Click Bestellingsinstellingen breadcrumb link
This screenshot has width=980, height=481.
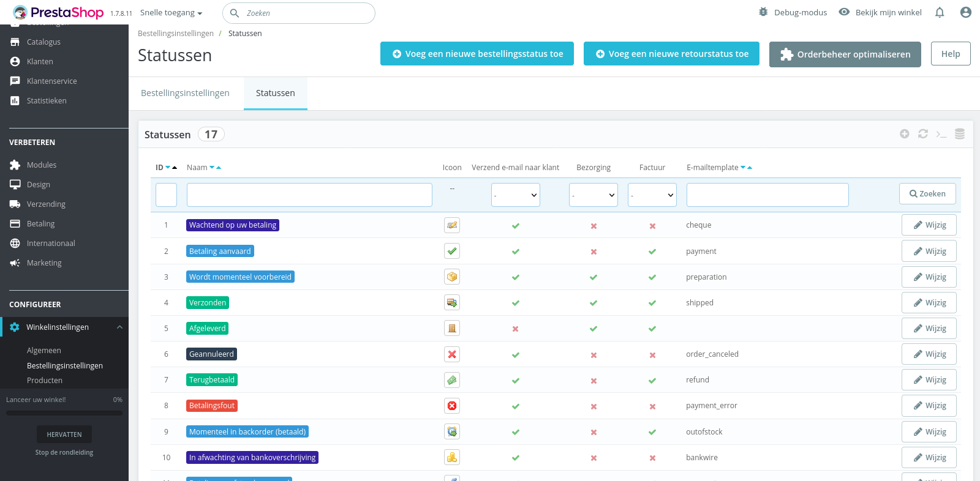[176, 34]
